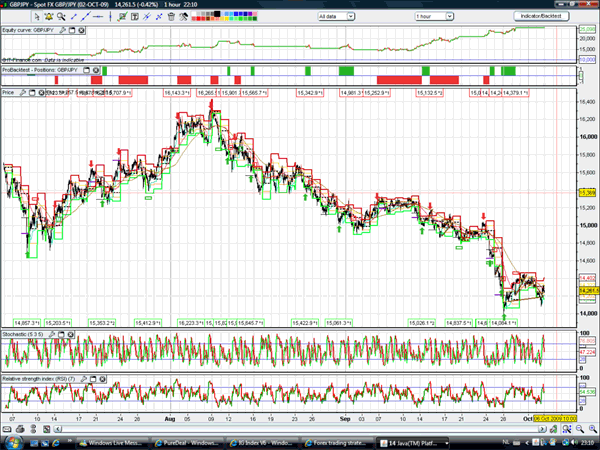
Task: Click the envelope mail icon
Action: [x=7, y=429]
